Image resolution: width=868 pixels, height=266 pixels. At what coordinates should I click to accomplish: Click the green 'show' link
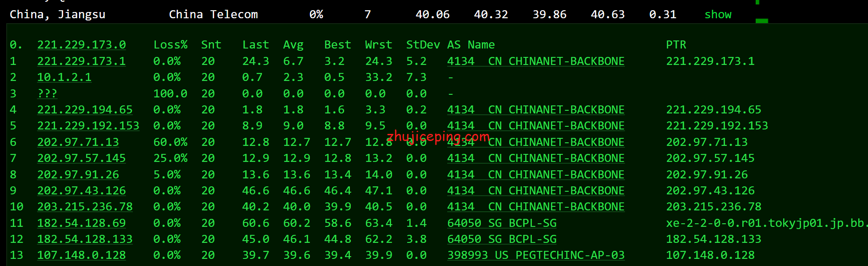tap(717, 15)
